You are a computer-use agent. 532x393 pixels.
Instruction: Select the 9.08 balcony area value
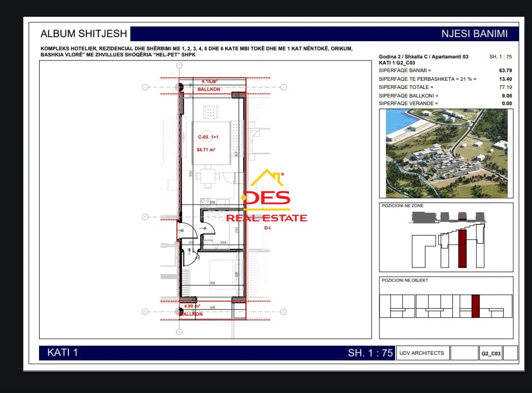[507, 96]
